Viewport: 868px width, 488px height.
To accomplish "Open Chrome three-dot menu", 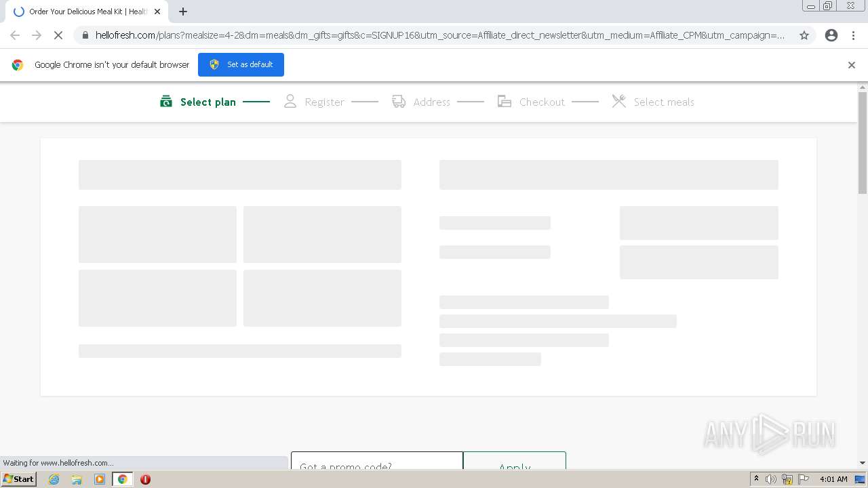I will (853, 35).
